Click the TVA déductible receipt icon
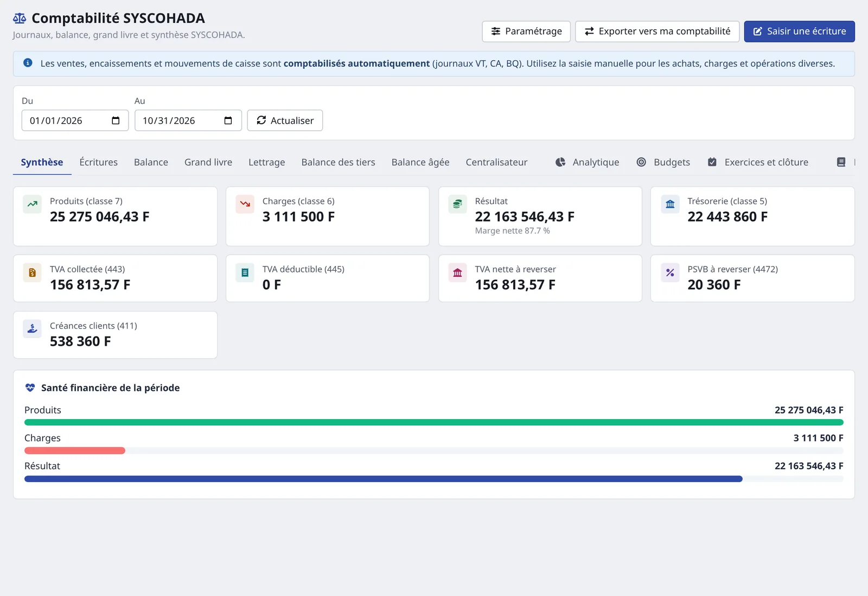Viewport: 868px width, 596px height. pos(245,272)
